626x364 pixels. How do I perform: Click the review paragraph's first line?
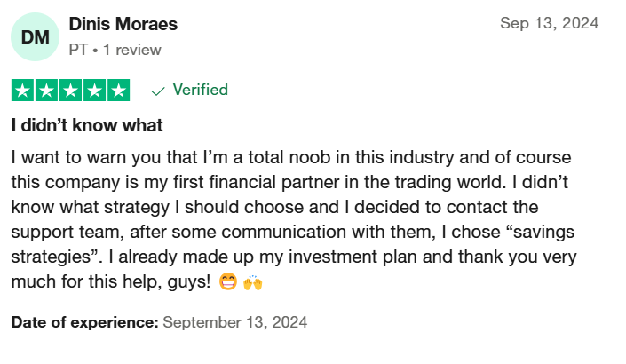(291, 157)
